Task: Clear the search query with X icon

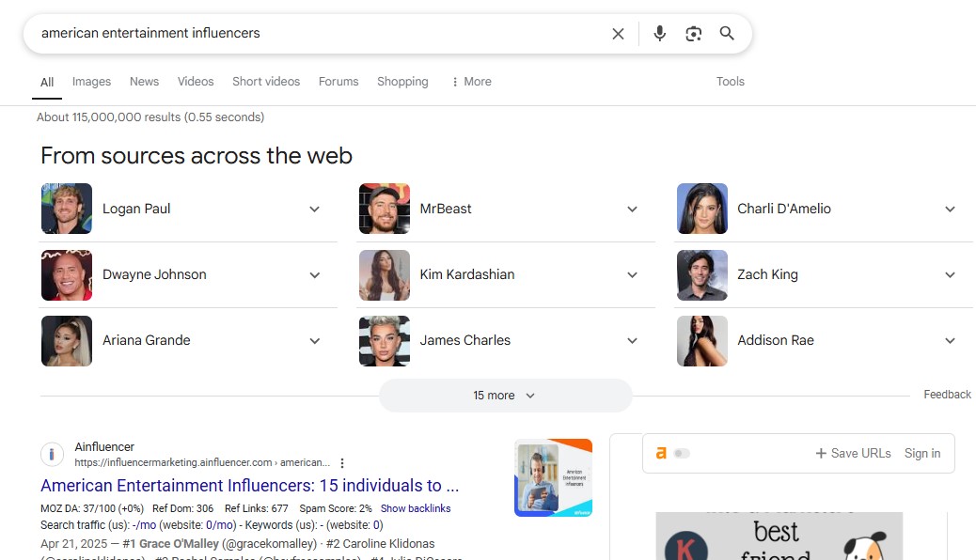Action: click(x=618, y=34)
